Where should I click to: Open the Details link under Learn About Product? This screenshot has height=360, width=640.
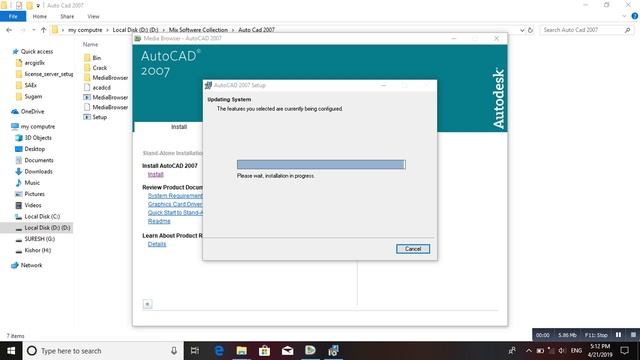(157, 244)
